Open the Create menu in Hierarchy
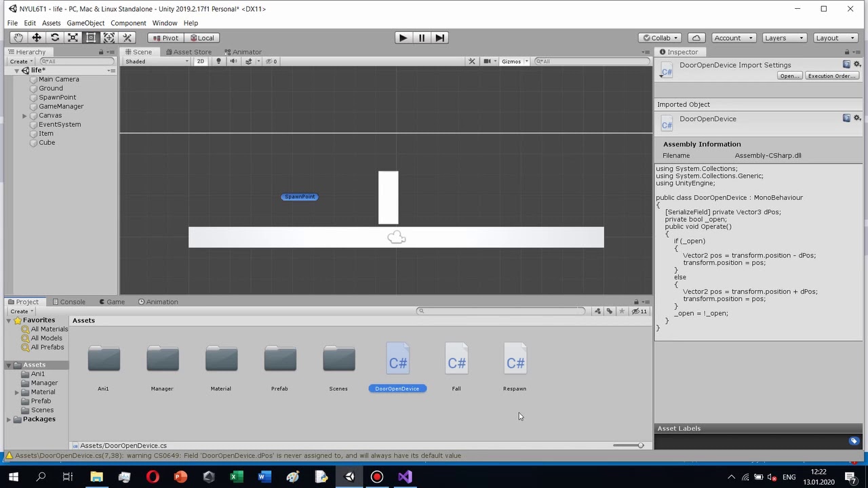The image size is (868, 488). point(21,62)
